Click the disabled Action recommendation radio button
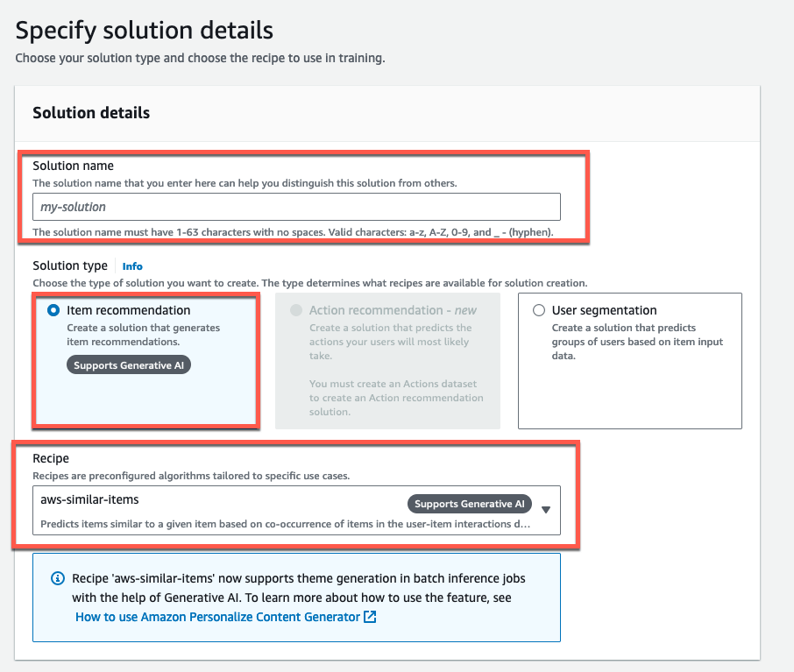This screenshot has width=794, height=672. pyautogui.click(x=296, y=310)
